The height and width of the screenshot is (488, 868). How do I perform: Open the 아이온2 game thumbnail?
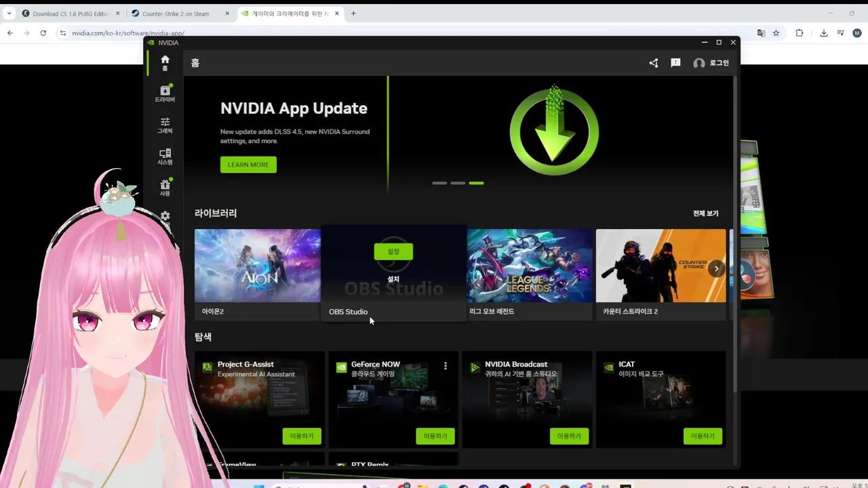(x=258, y=266)
